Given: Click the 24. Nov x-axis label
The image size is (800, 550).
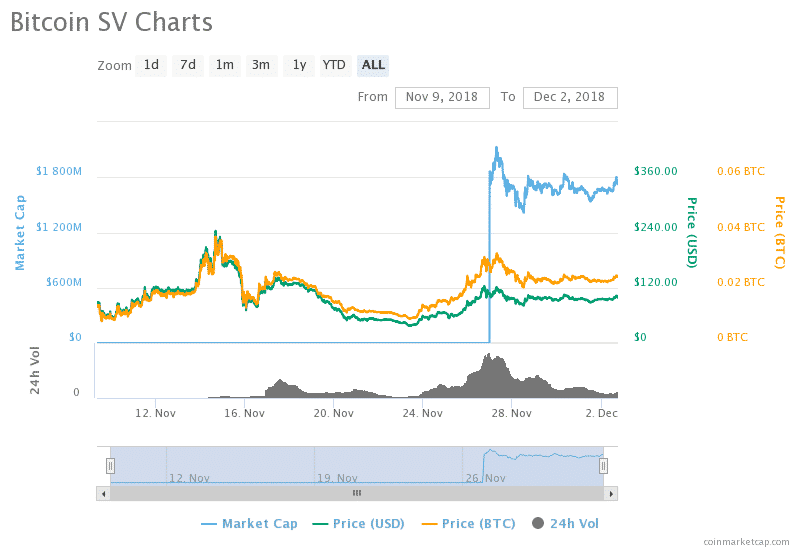Looking at the screenshot, I should click(x=422, y=413).
